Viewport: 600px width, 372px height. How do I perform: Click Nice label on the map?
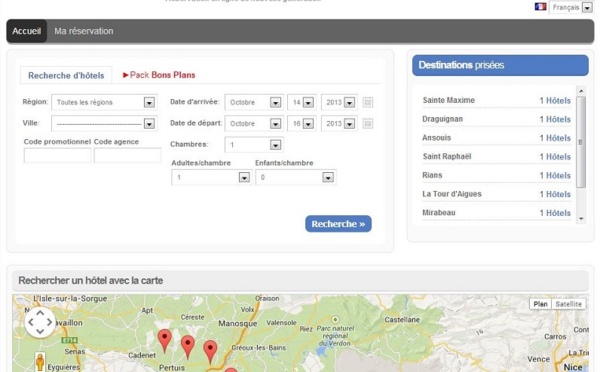pos(572,367)
